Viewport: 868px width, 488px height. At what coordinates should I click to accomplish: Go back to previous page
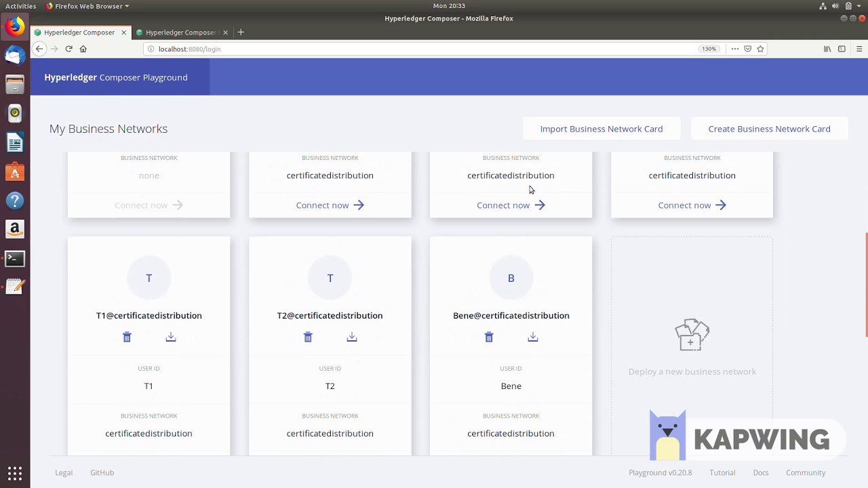[39, 49]
